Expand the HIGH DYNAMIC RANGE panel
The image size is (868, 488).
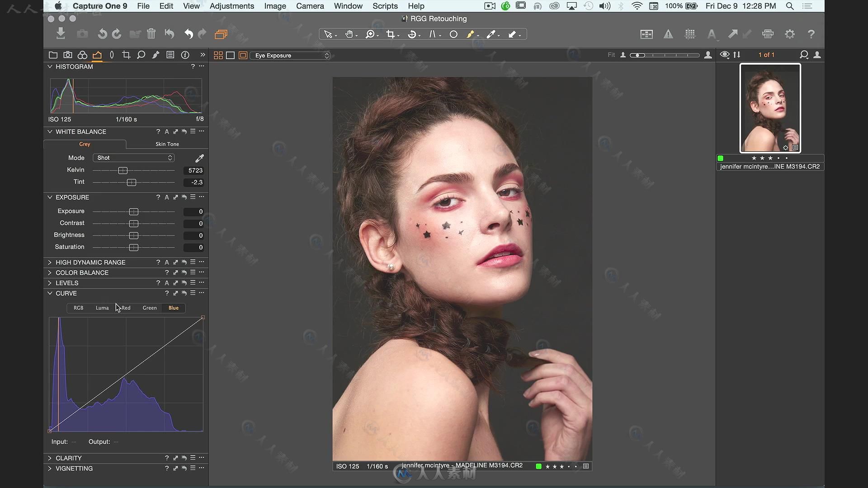pyautogui.click(x=49, y=262)
